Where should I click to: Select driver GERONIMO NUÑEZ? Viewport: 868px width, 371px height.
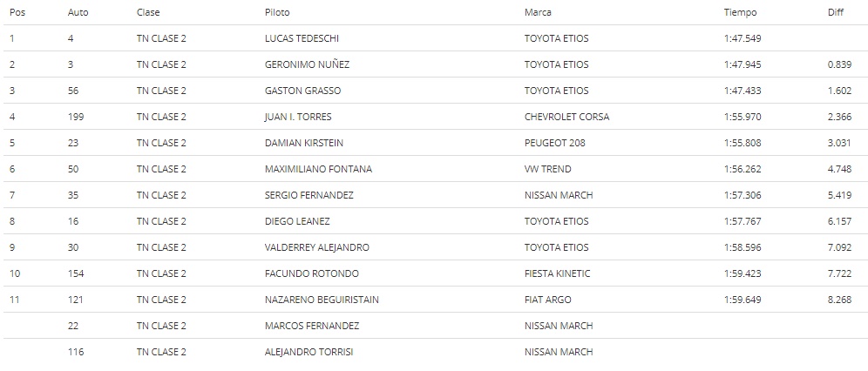click(x=308, y=64)
